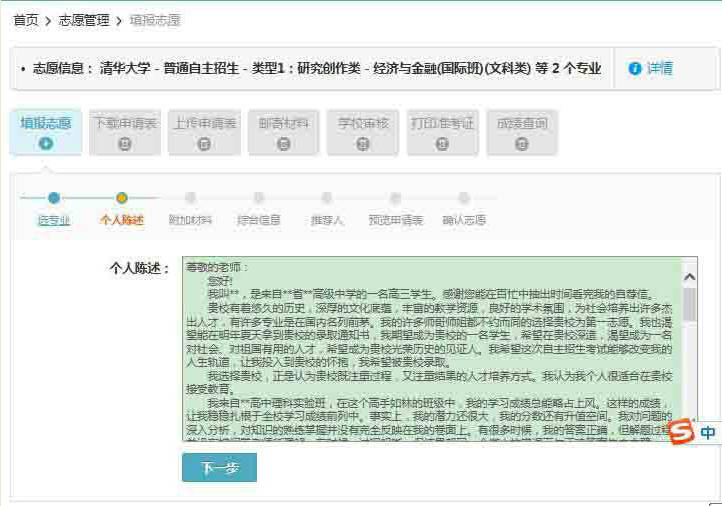Click the gray step dot above 附加材料
Image resolution: width=722 pixels, height=506 pixels.
pos(190,198)
